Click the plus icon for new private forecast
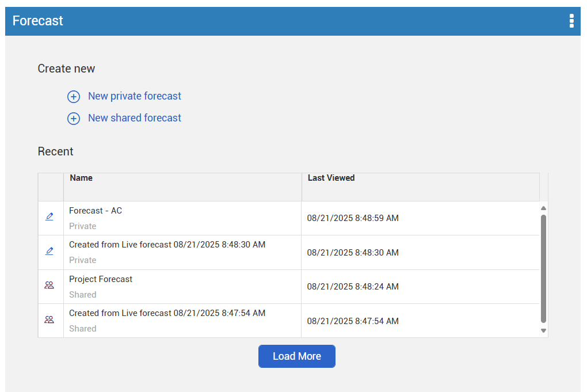This screenshot has height=392, width=587. click(x=74, y=97)
